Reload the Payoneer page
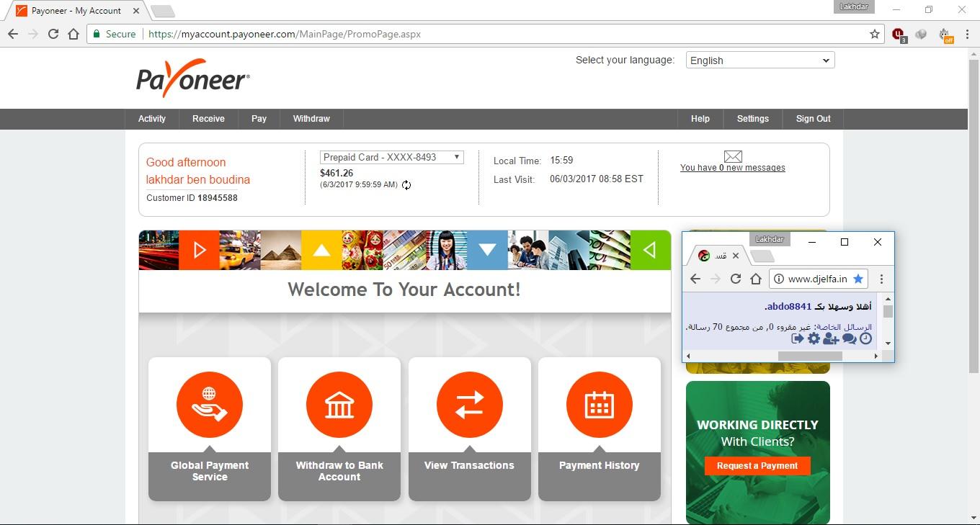The width and height of the screenshot is (980, 525). [x=53, y=34]
